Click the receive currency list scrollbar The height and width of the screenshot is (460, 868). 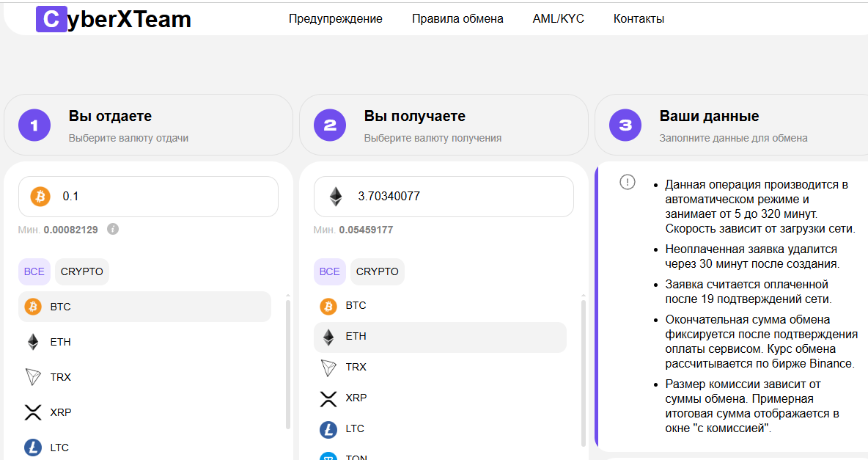pos(584,373)
